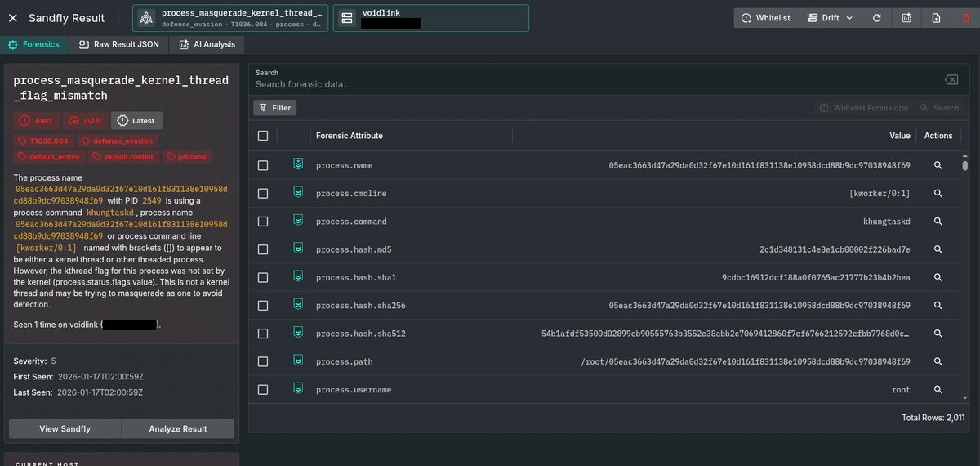The height and width of the screenshot is (466, 980).
Task: Open the voidlink host card
Action: point(431,18)
